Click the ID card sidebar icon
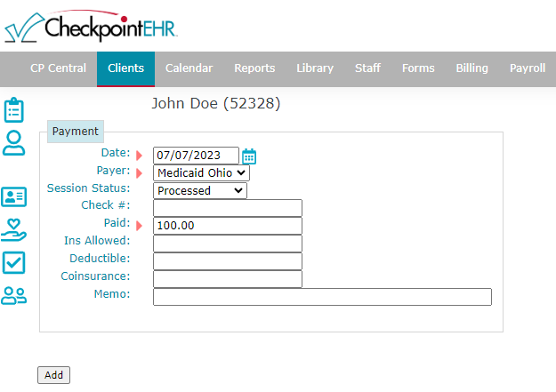Screen dimensions: 556x392 pos(14,197)
